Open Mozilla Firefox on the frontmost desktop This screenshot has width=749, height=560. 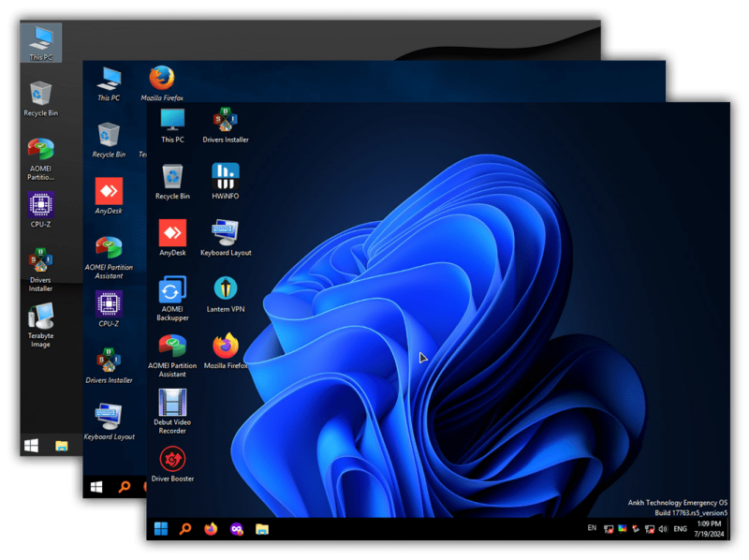click(226, 347)
